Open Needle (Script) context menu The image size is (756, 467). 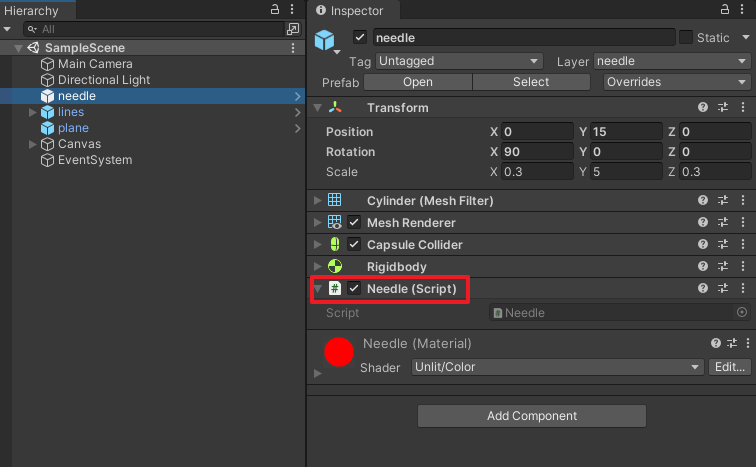pos(742,288)
